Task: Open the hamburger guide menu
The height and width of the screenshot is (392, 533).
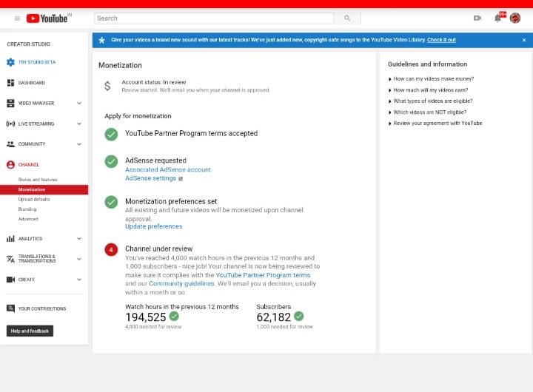Action: click(x=17, y=18)
